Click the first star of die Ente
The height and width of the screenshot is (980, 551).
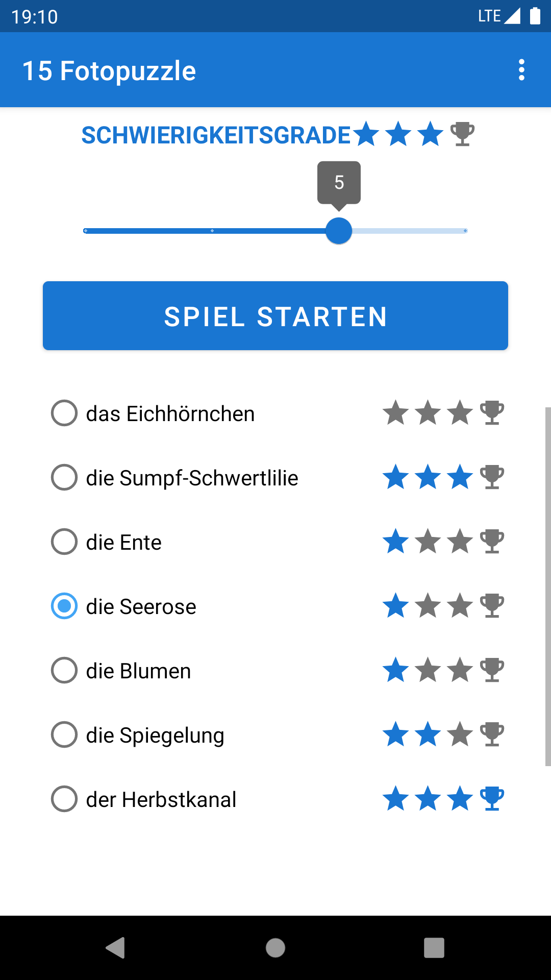coord(396,542)
